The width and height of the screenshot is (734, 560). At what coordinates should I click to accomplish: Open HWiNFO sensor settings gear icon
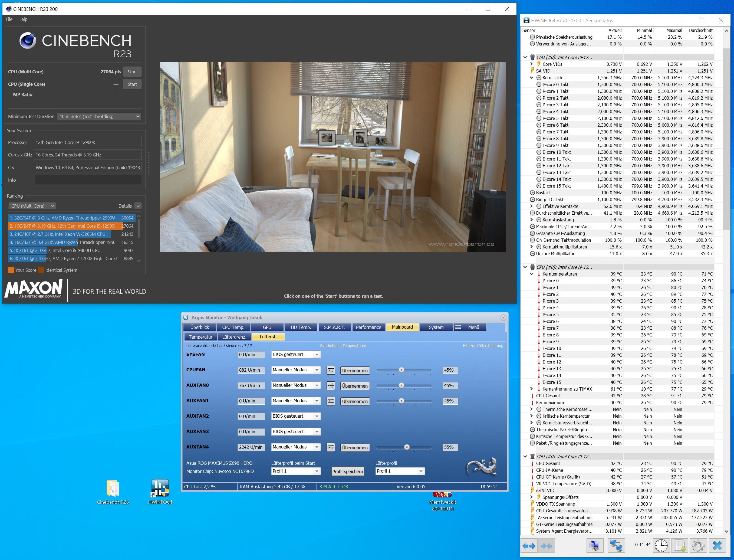click(x=698, y=546)
